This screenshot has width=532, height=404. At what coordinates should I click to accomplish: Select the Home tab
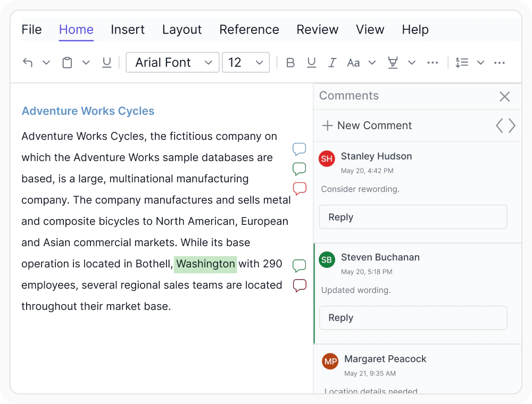click(x=76, y=30)
